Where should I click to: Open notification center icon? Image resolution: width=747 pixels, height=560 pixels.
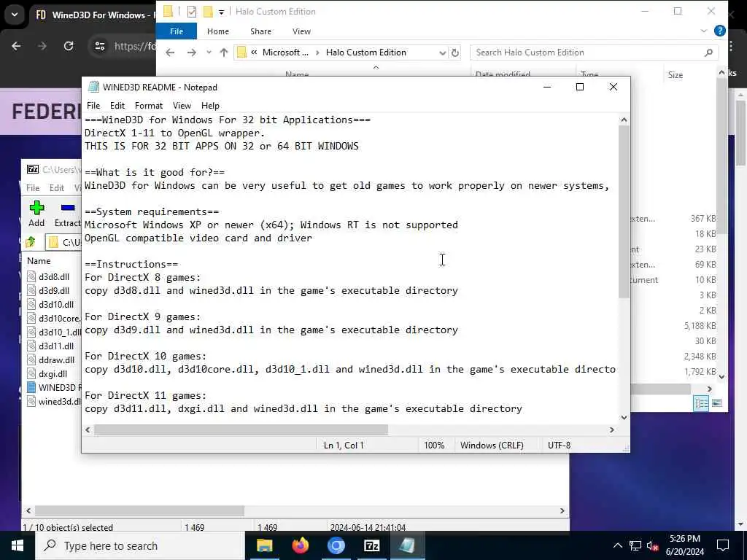click(723, 545)
